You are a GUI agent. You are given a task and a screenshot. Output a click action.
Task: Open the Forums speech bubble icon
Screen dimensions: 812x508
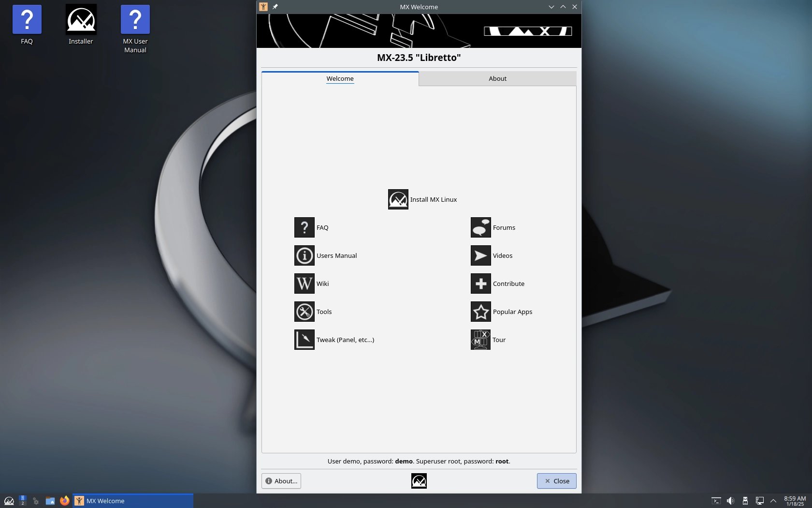(x=480, y=227)
